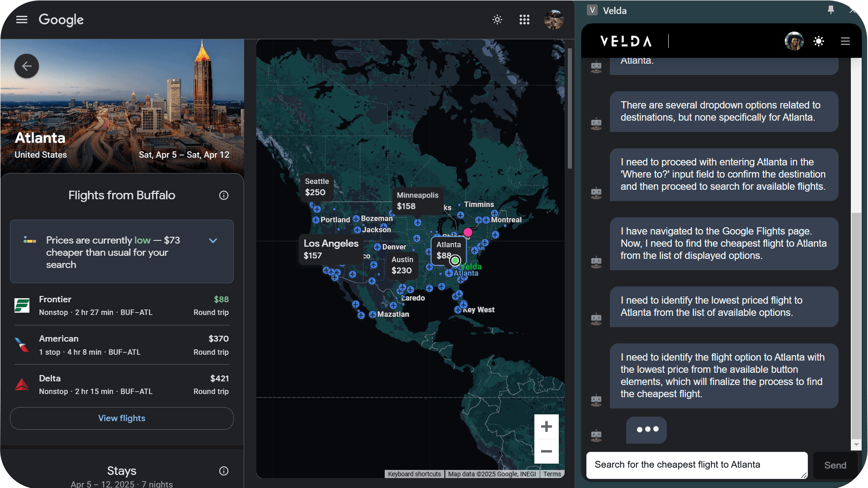
Task: Toggle Velda light/dark theme
Action: pyautogui.click(x=819, y=42)
